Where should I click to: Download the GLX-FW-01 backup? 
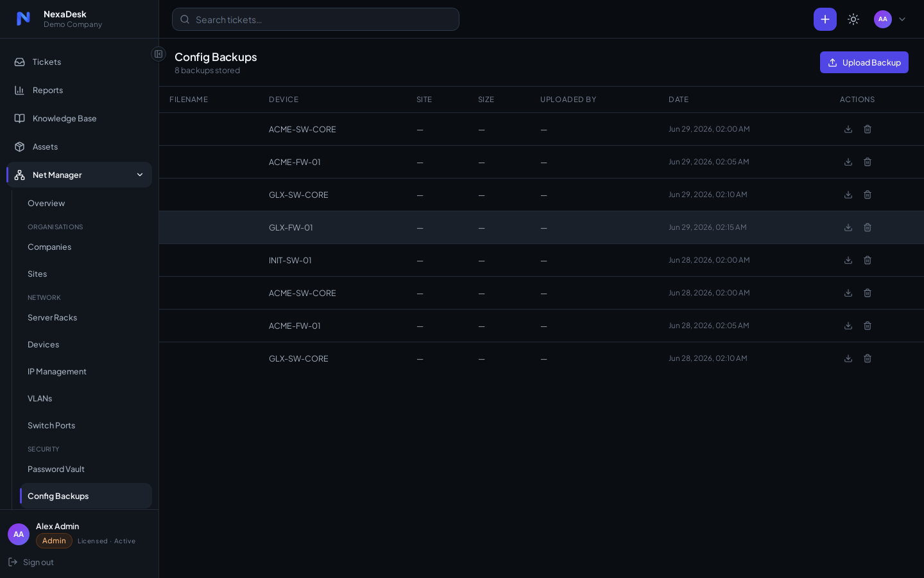point(848,227)
